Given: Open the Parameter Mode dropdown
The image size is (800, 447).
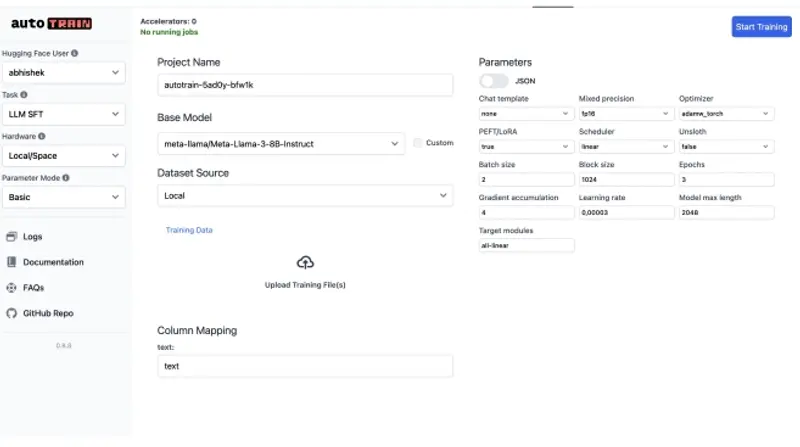Looking at the screenshot, I should click(64, 197).
